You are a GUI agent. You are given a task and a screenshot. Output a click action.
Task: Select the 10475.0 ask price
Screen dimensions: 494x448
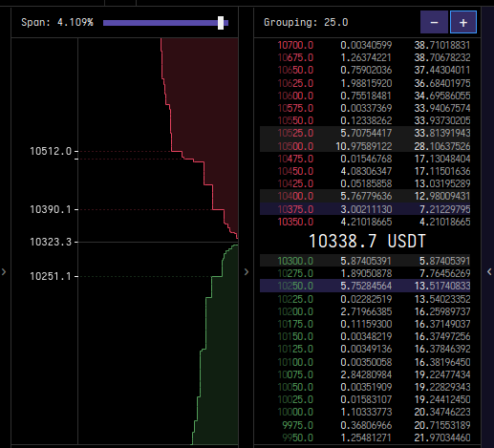(x=295, y=159)
